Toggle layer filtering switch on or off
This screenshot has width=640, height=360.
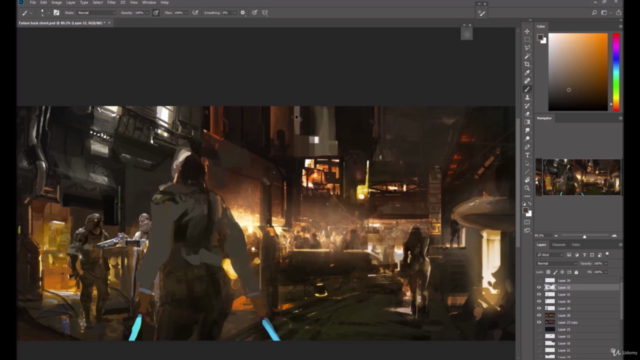tap(607, 254)
